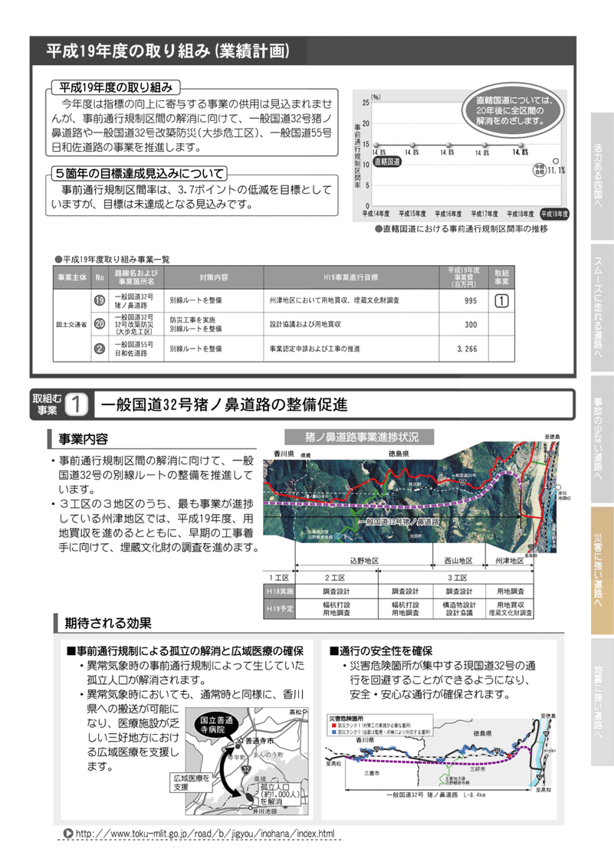Click the 2工区 cell
Image resolution: width=614 pixels, height=868 pixels.
[336, 578]
